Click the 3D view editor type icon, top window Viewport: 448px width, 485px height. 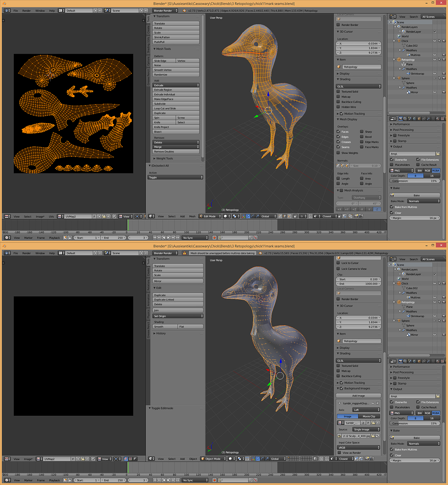pyautogui.click(x=151, y=216)
